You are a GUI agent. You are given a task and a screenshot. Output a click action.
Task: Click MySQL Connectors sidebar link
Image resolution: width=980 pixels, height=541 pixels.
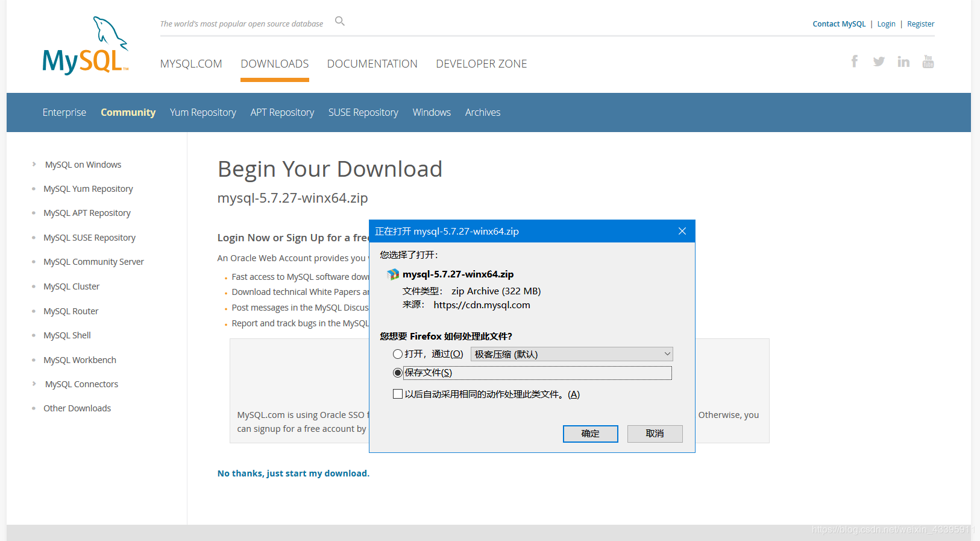[81, 384]
